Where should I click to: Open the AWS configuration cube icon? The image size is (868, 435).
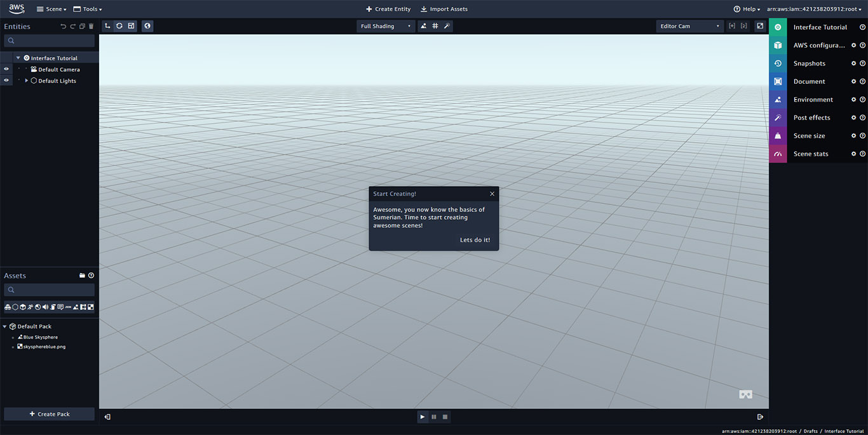(778, 45)
